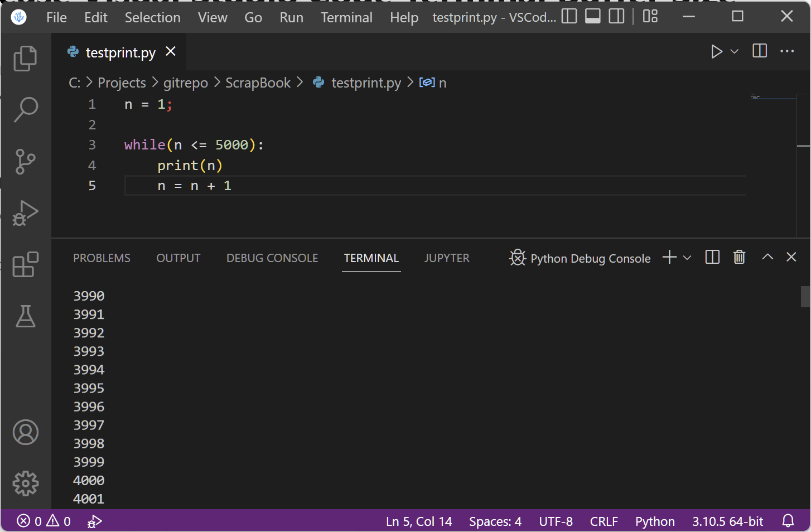Open the Source Control view

coord(25,162)
